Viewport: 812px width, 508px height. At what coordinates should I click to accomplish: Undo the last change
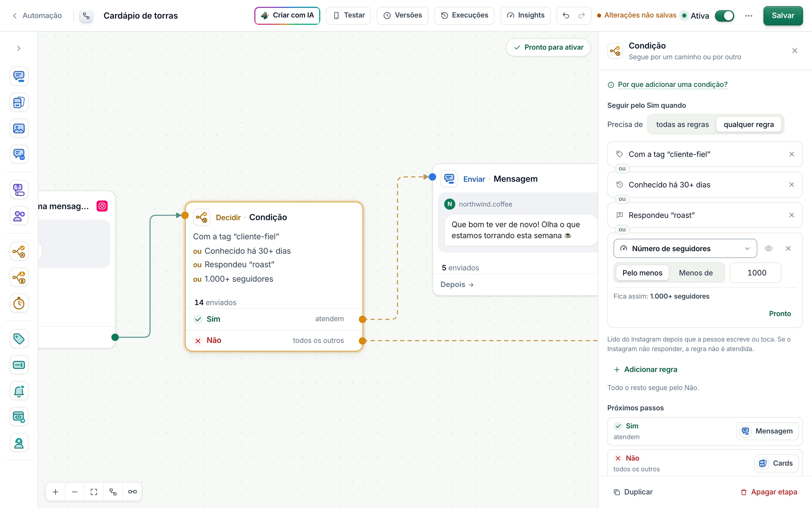566,16
